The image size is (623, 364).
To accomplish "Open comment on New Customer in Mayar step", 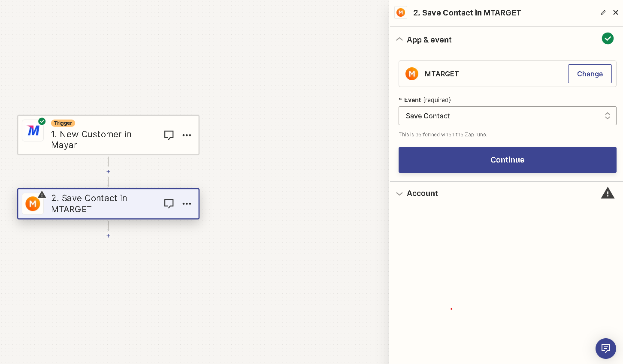I will (169, 135).
